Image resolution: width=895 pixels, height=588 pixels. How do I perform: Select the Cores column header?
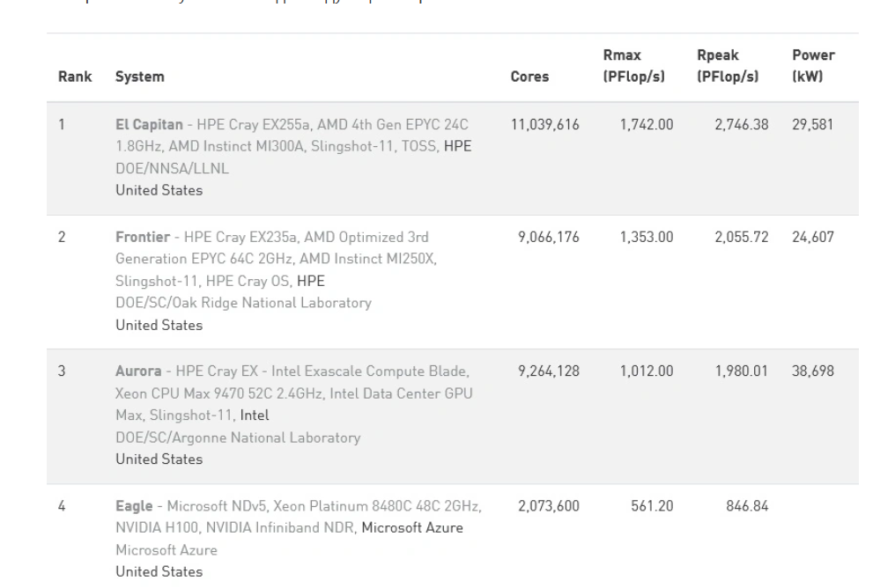click(x=529, y=77)
